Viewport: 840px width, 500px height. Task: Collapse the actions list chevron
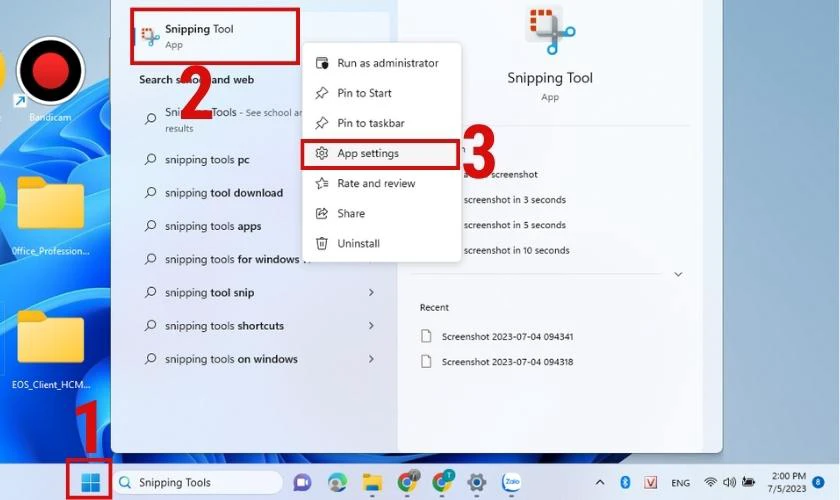tap(678, 274)
